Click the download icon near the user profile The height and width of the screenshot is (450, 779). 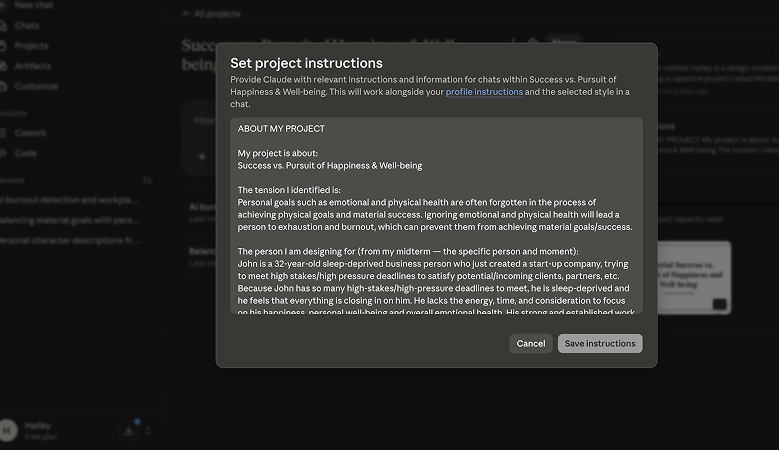(x=129, y=430)
